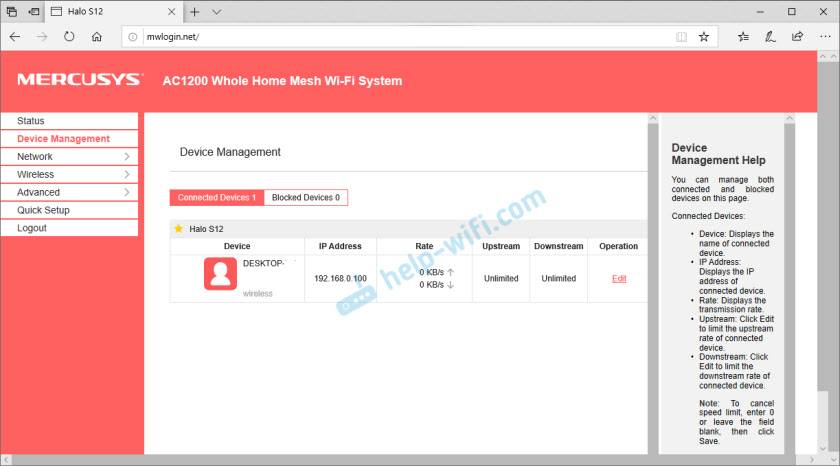Click the Device Management Help title
The image size is (840, 466).
point(718,154)
